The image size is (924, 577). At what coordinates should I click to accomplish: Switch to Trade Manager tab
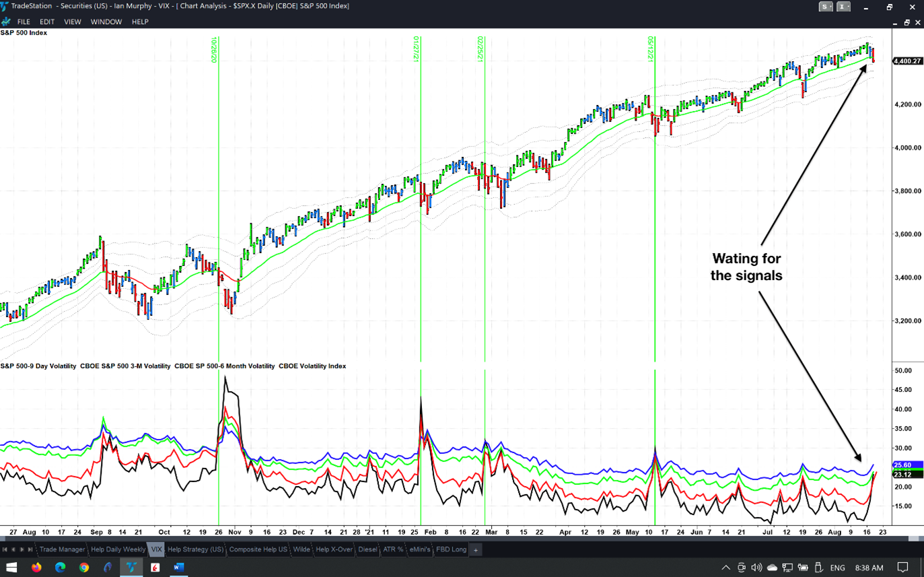point(62,549)
